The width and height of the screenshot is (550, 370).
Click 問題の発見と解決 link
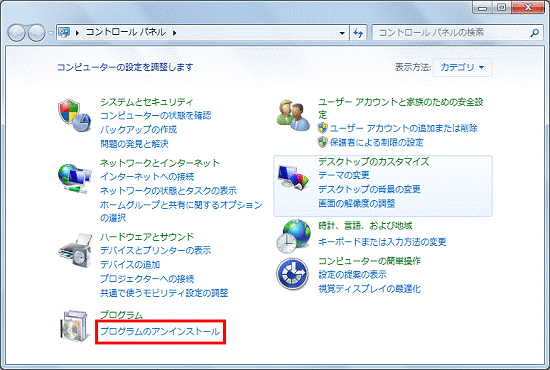[134, 144]
